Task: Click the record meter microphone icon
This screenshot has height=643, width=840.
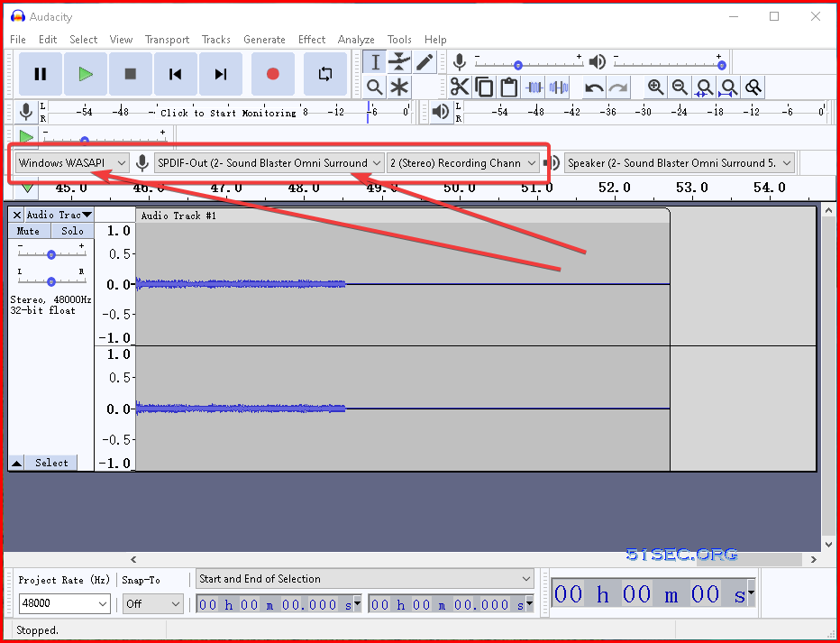Action: (x=26, y=112)
